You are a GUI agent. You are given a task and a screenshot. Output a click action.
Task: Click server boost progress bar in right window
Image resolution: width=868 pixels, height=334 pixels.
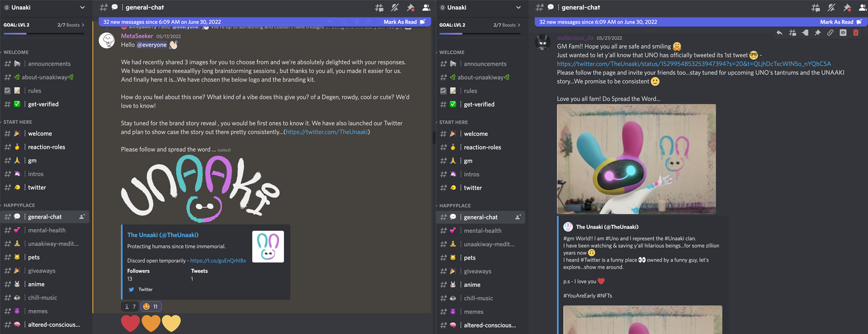(479, 33)
